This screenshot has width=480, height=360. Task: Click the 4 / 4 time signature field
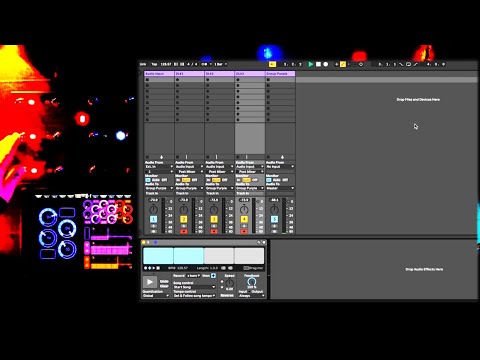click(x=192, y=64)
